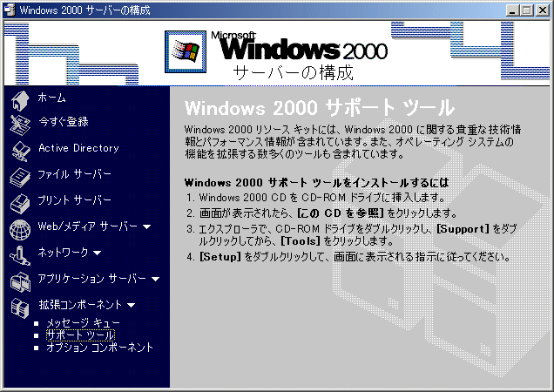The height and width of the screenshot is (392, 554).
Task: Open the ホーム page link
Action: pos(51,98)
